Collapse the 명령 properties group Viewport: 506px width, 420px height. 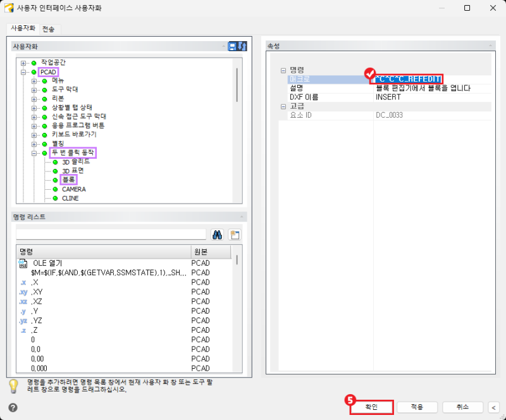pos(283,70)
